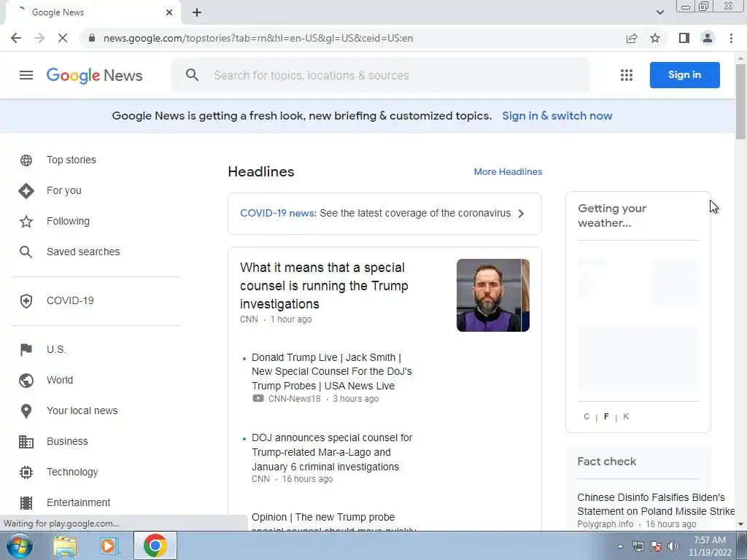The height and width of the screenshot is (560, 747).
Task: Show hidden system tray icons
Action: 620,546
